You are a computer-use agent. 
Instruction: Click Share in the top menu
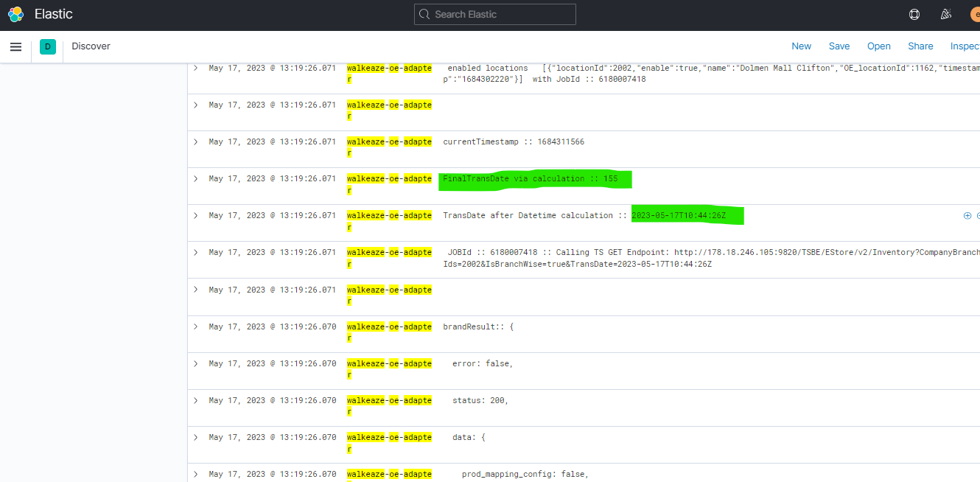pyautogui.click(x=920, y=46)
